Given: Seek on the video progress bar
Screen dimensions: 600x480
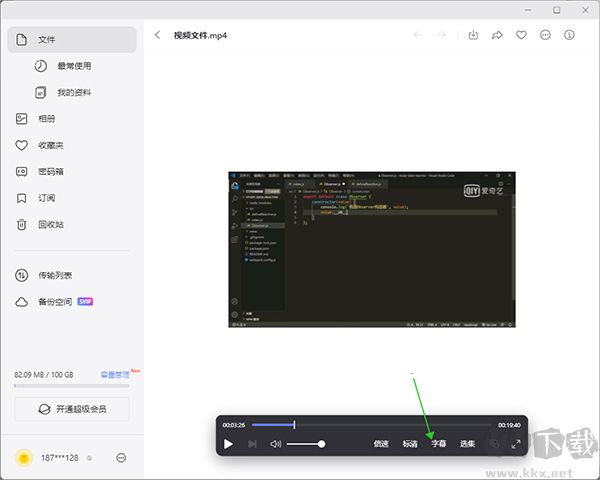Looking at the screenshot, I should pos(371,424).
